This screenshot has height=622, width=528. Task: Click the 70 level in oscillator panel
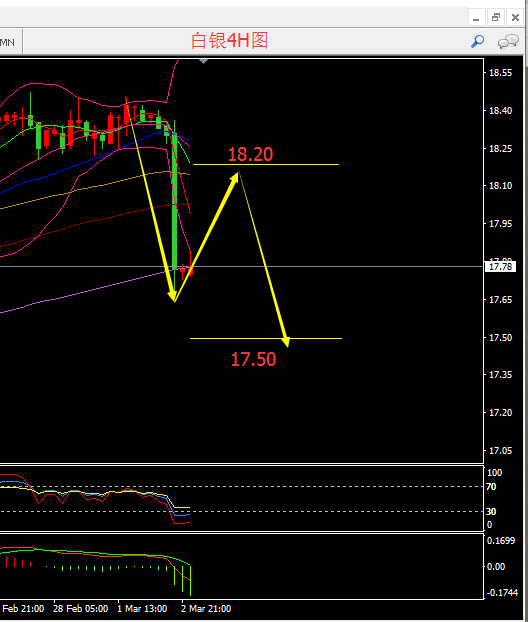point(491,487)
